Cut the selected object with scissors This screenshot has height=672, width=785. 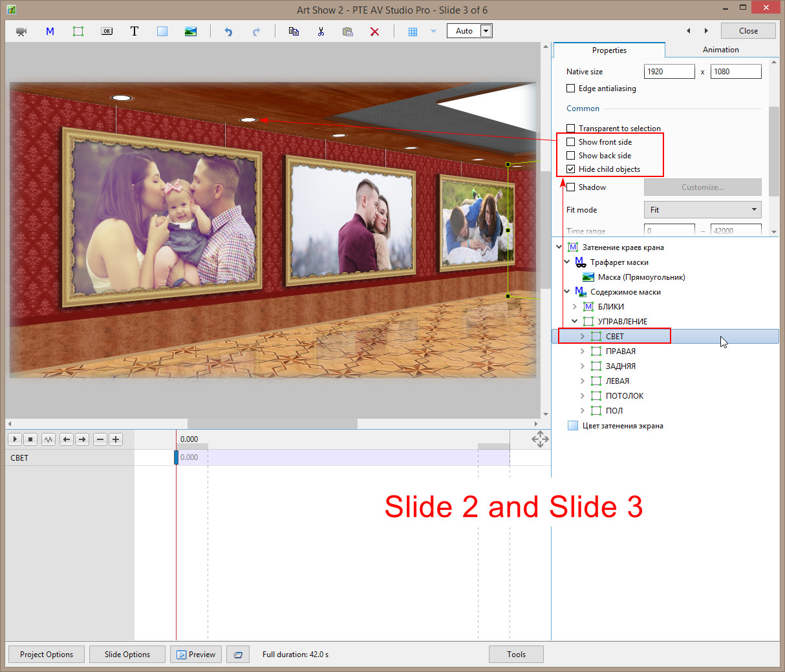click(321, 31)
